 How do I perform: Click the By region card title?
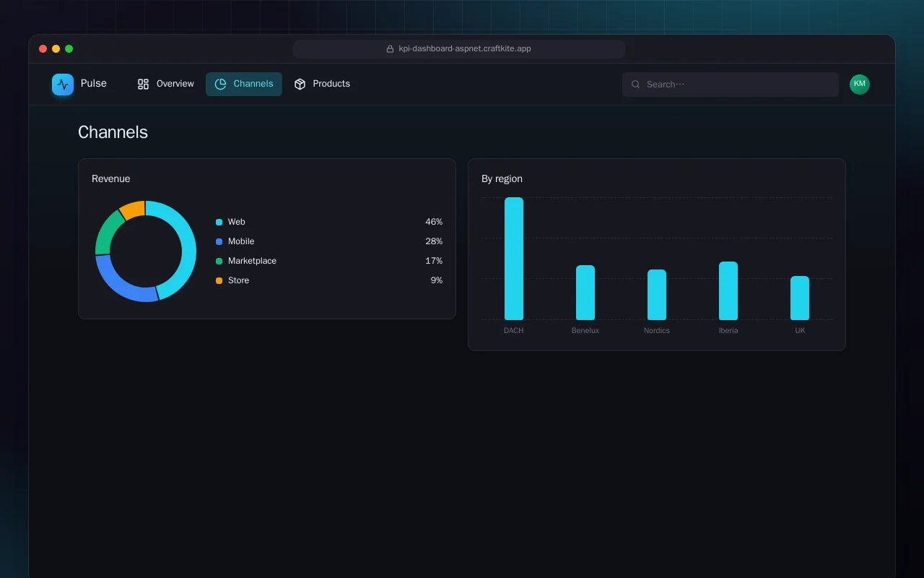coord(502,178)
